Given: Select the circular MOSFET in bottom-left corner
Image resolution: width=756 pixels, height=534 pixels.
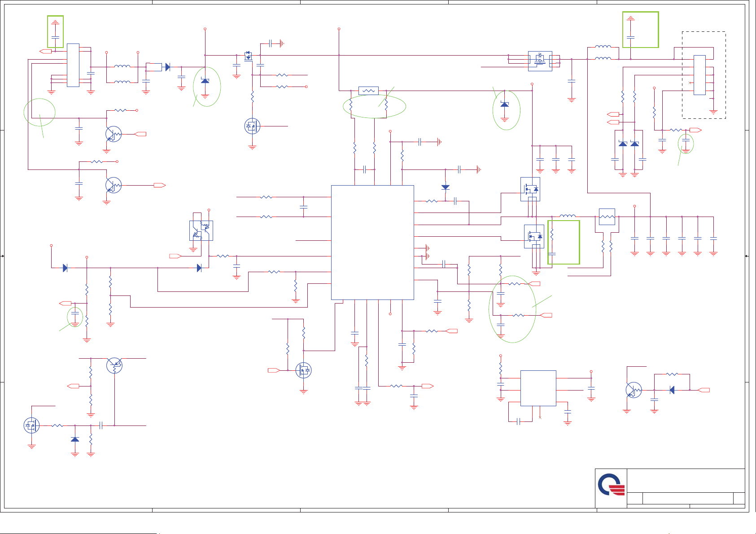Looking at the screenshot, I should point(31,425).
